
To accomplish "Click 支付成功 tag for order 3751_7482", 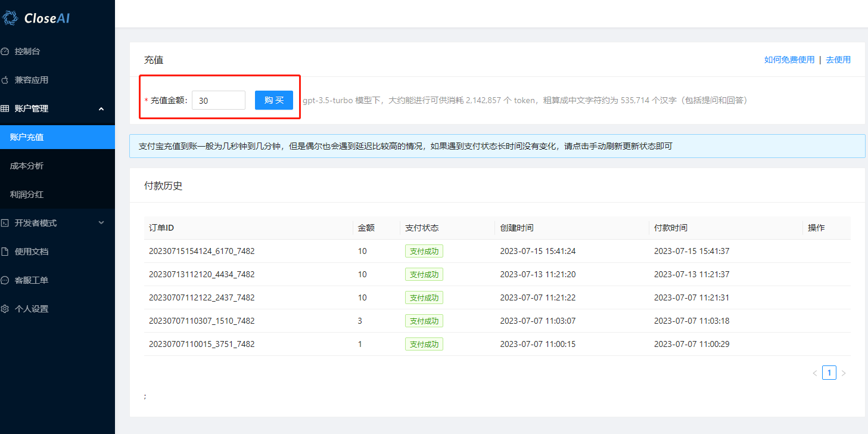I will [x=424, y=344].
